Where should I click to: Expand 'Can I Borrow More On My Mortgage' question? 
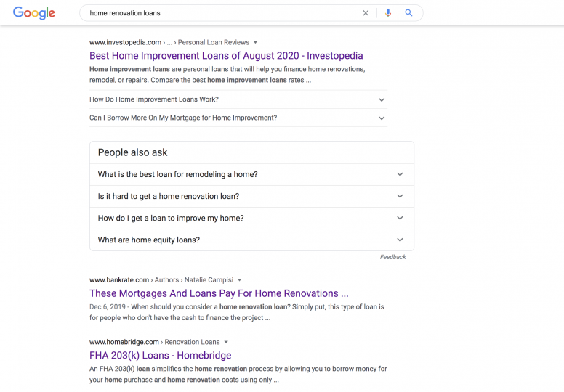coord(382,118)
